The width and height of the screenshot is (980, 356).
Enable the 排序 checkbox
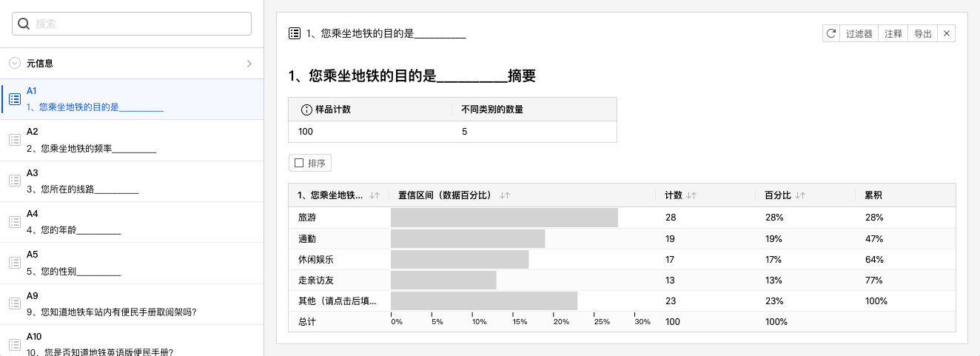click(299, 163)
